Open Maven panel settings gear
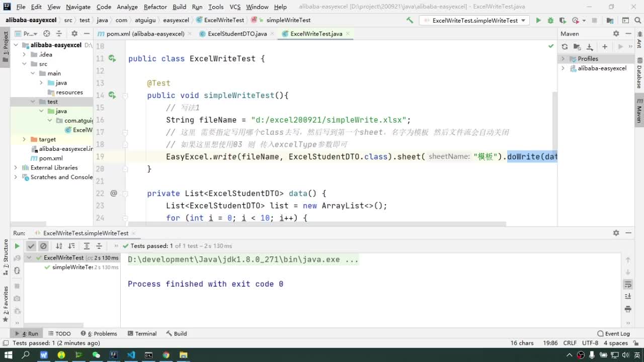This screenshot has height=362, width=644. coord(616,34)
